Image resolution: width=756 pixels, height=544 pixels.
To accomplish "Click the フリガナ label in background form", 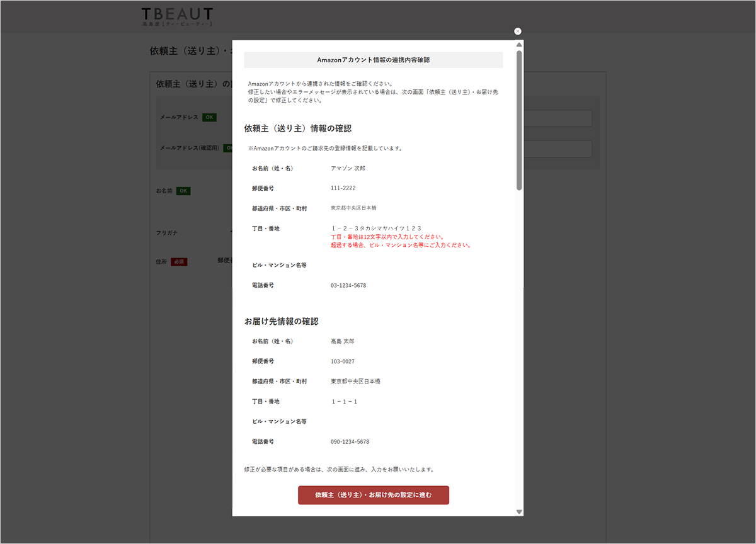I will pyautogui.click(x=166, y=233).
